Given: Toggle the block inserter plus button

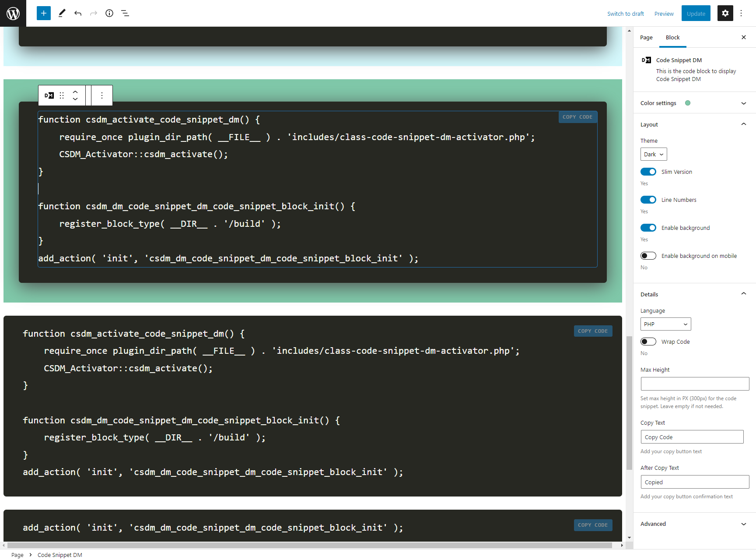Looking at the screenshot, I should click(x=44, y=13).
